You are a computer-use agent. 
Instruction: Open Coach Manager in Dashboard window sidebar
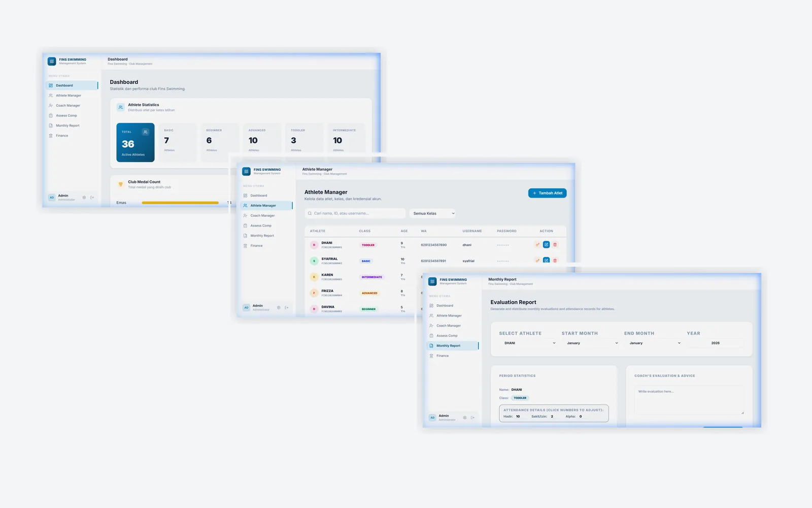(x=72, y=106)
